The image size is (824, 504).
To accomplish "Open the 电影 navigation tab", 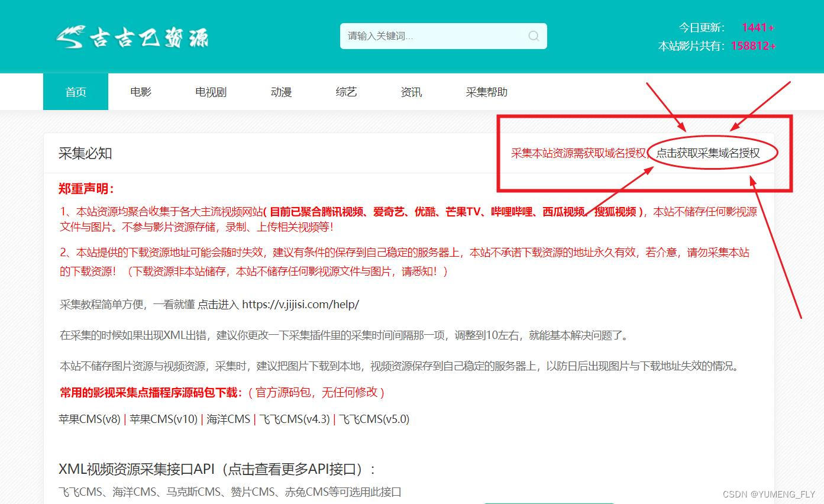I will (x=141, y=92).
